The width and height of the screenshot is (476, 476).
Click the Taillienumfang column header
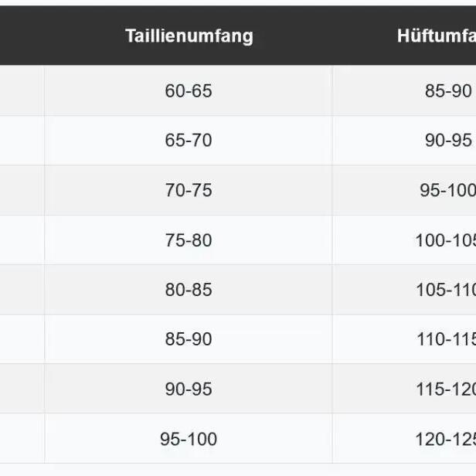tap(189, 36)
